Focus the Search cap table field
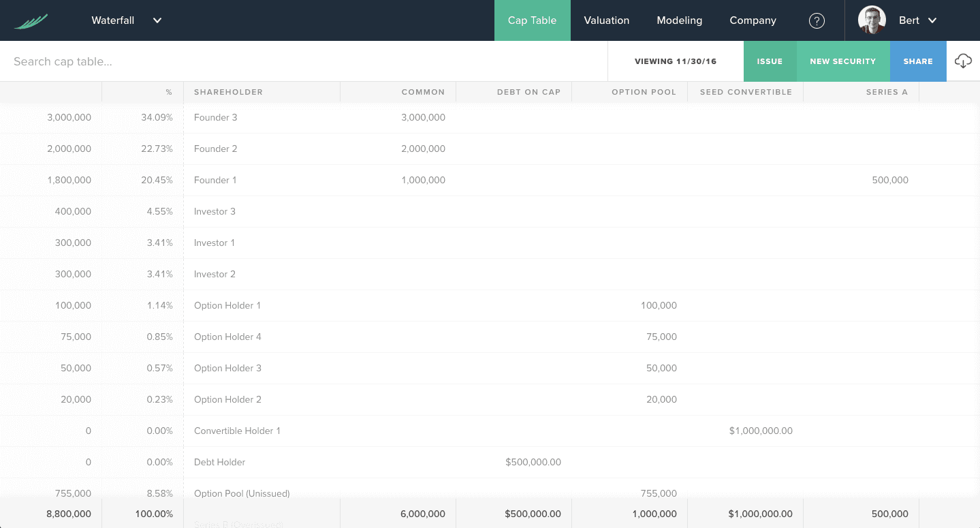The image size is (980, 528). [x=300, y=61]
